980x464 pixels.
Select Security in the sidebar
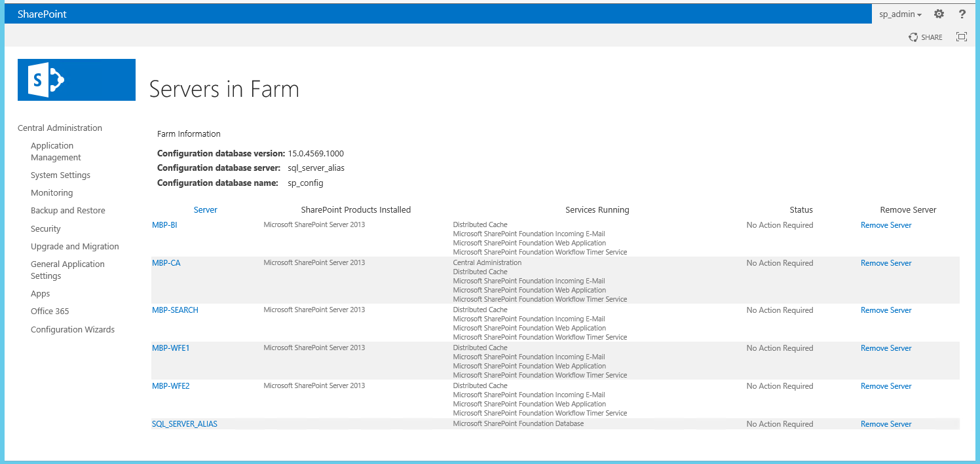[45, 229]
